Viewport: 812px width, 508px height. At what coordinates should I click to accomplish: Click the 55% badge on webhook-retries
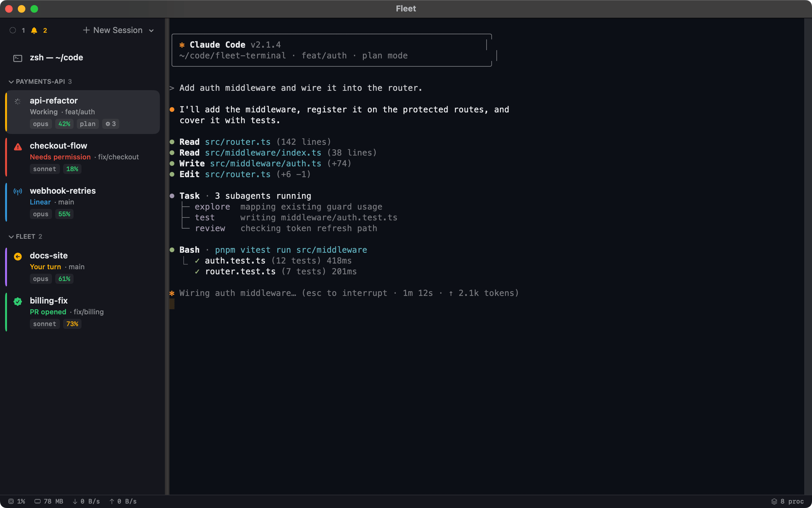pos(64,214)
